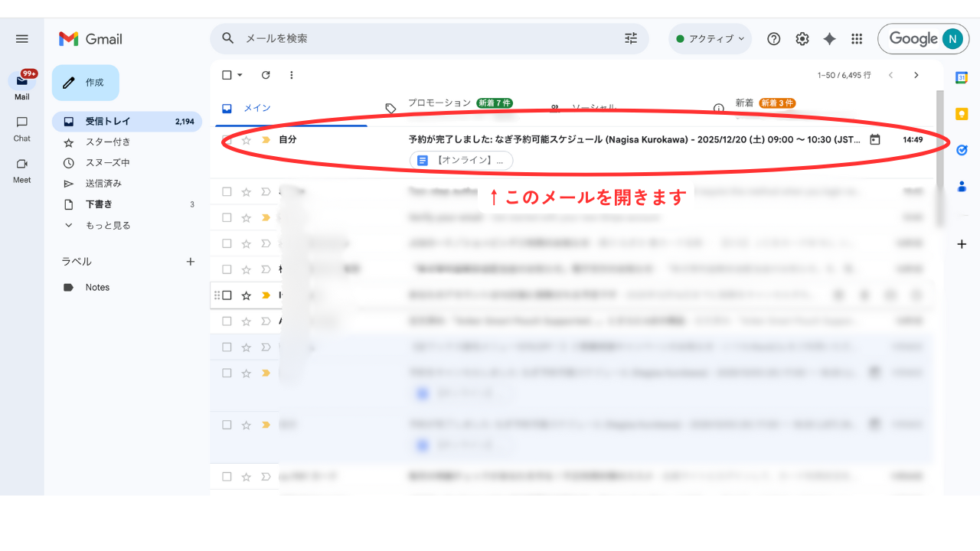Open the main menu hamburger icon

pos(21,39)
